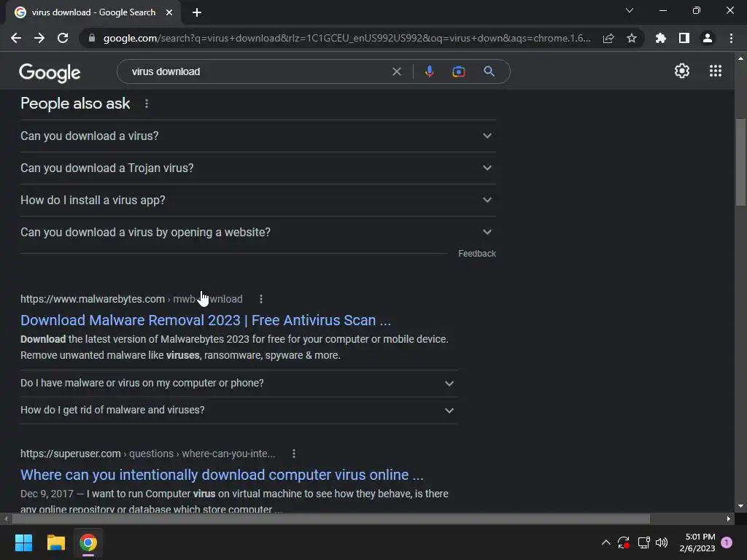Clear the search box with X
The image size is (747, 560).
397,71
